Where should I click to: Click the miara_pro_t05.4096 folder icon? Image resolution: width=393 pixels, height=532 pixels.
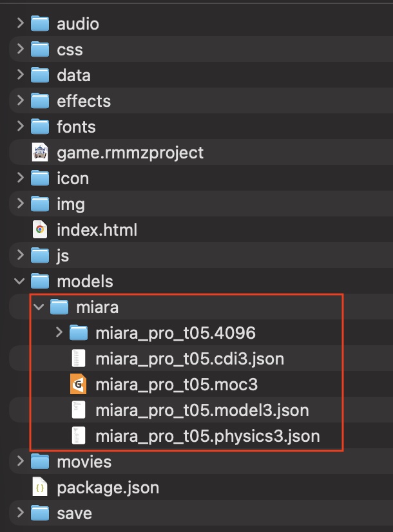(79, 333)
